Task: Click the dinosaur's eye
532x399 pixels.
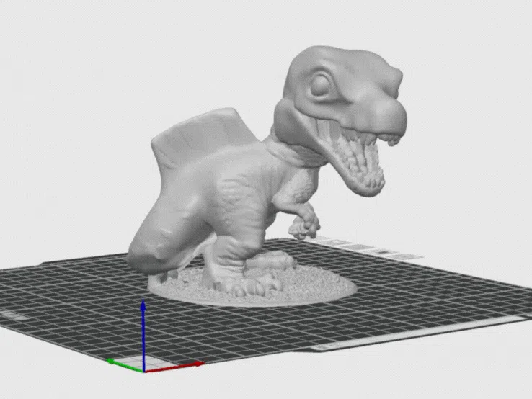Action: [319, 85]
